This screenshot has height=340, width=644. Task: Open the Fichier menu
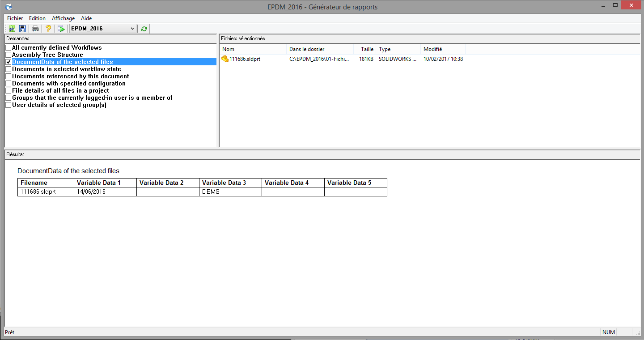(x=15, y=18)
